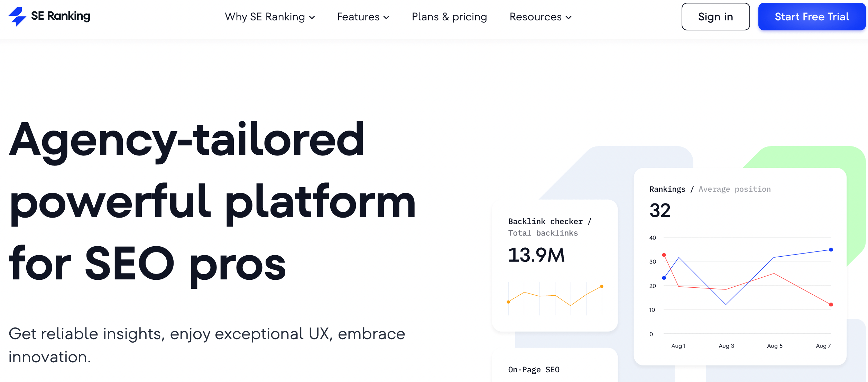The height and width of the screenshot is (382, 868).
Task: Click the 'Get reliable insights' subheading text
Action: [207, 345]
